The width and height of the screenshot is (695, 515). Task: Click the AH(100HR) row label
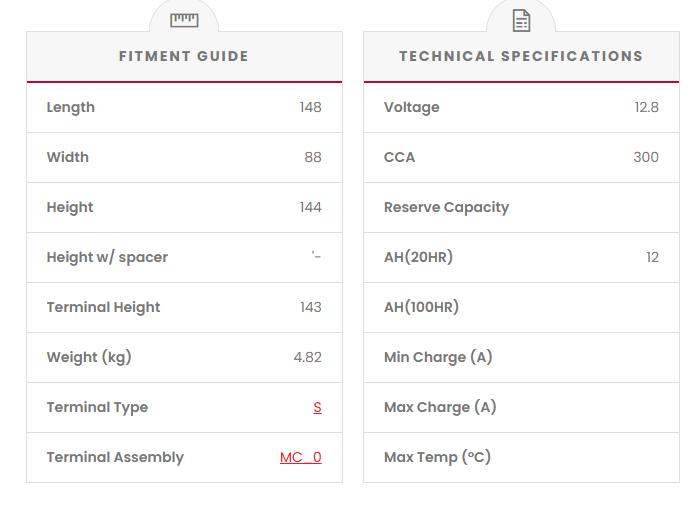tap(421, 307)
